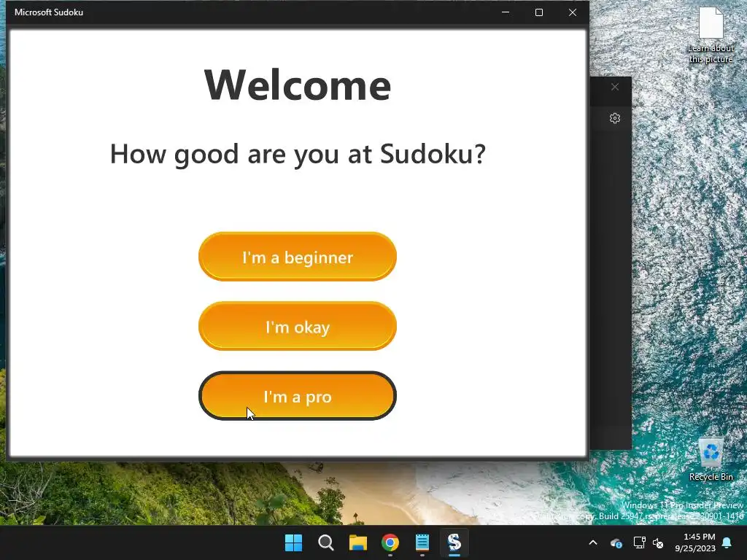747x560 pixels.
Task: Select the Recycle Bin desktop icon
Action: point(711,459)
